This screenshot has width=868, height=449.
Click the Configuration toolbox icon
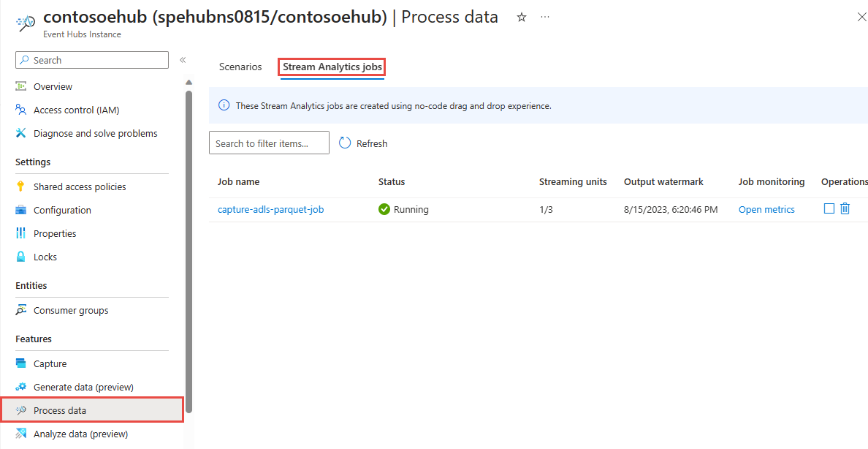[x=21, y=210]
